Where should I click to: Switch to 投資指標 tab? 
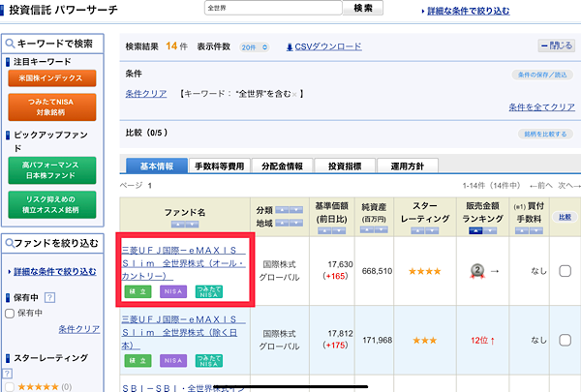345,166
